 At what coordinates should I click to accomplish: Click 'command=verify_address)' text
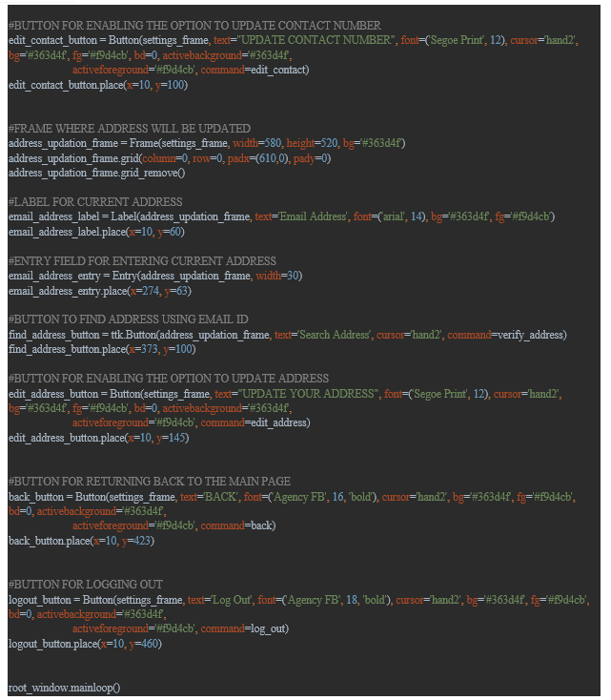[x=507, y=335]
